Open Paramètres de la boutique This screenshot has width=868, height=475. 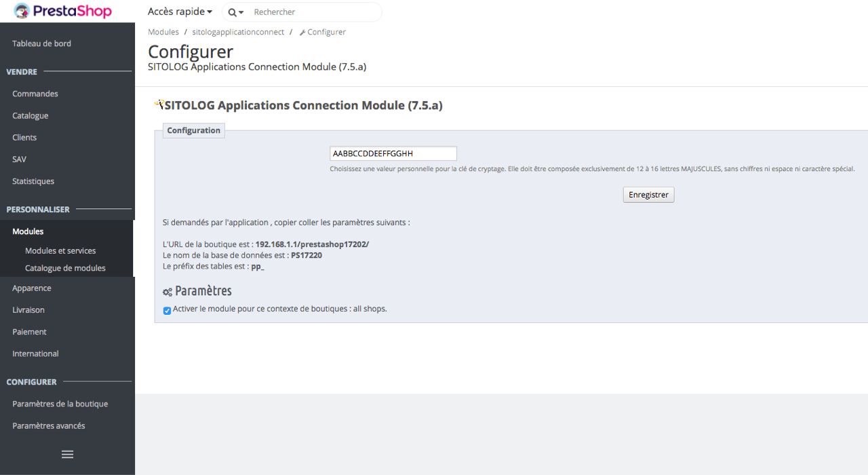(x=60, y=404)
